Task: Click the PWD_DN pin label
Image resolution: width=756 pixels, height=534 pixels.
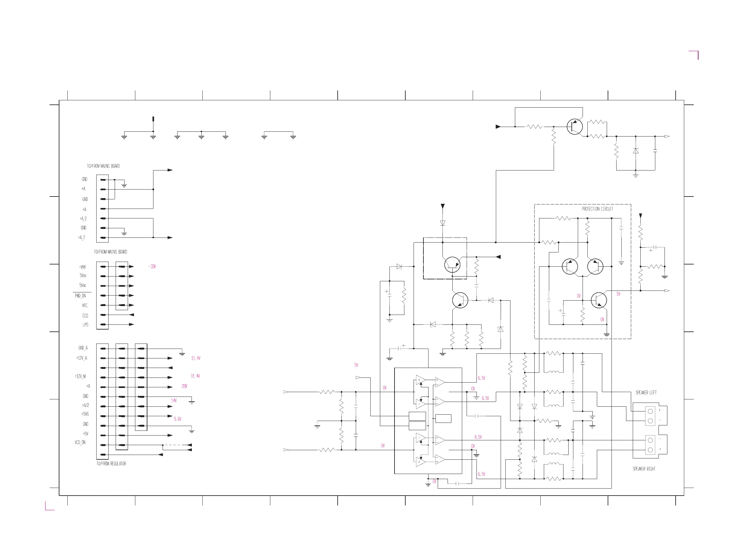Action: tap(80, 296)
